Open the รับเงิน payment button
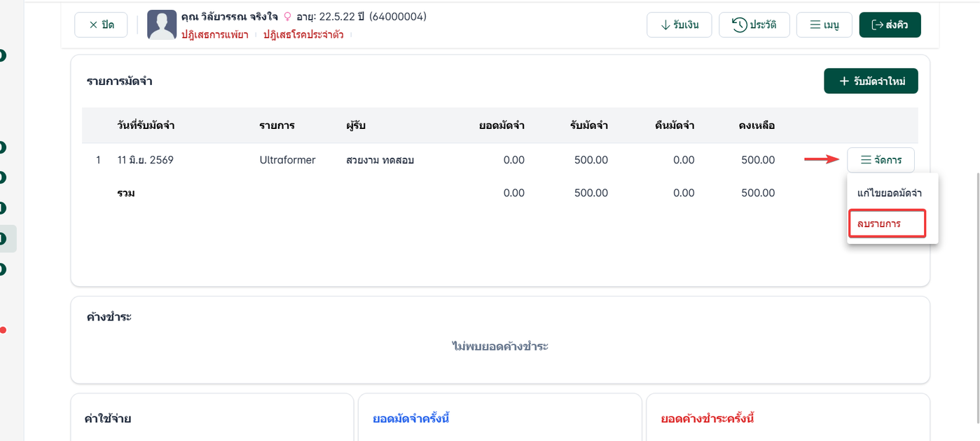 click(x=679, y=25)
